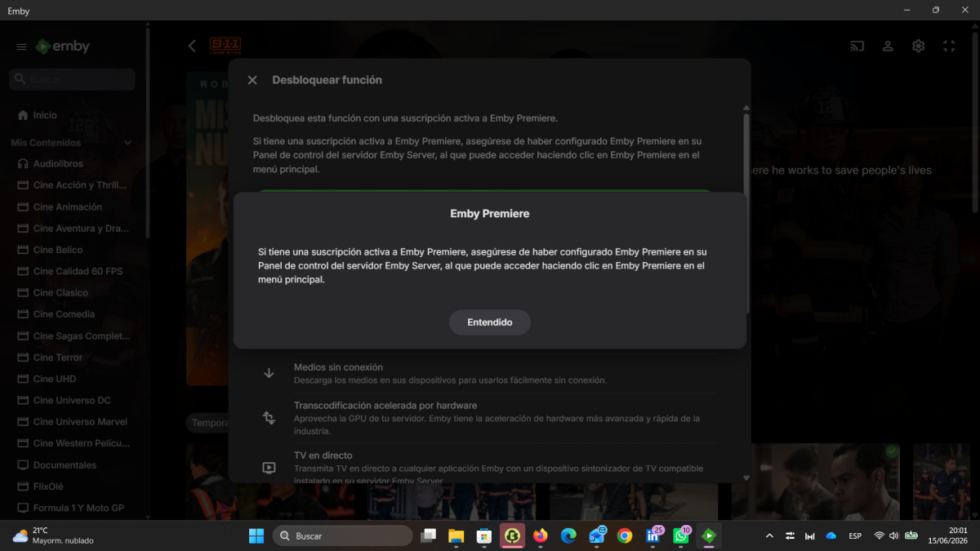This screenshot has height=551, width=980.
Task: Go back with the arrow icon
Action: (x=192, y=47)
